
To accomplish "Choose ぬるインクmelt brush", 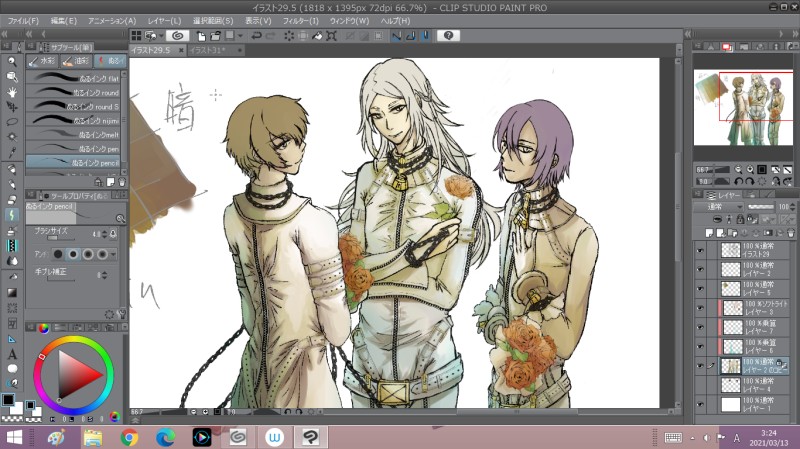I will click(x=73, y=135).
